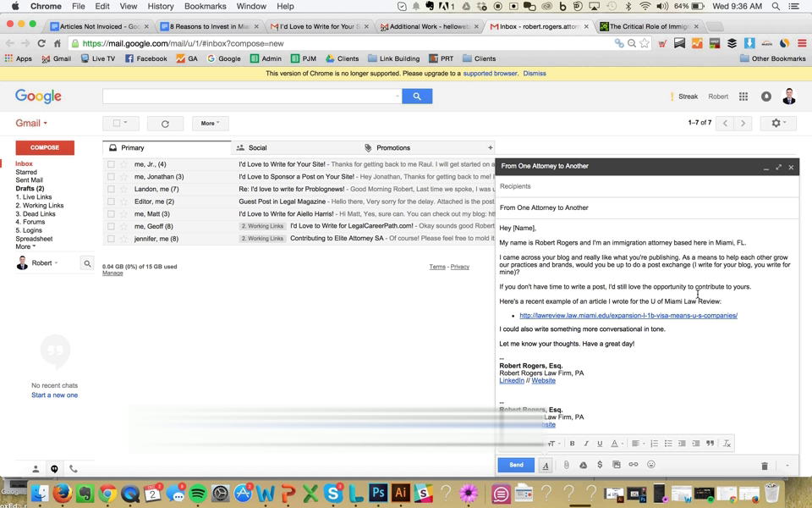The height and width of the screenshot is (508, 812).
Task: Go to the older messages page arrow
Action: [x=743, y=124]
